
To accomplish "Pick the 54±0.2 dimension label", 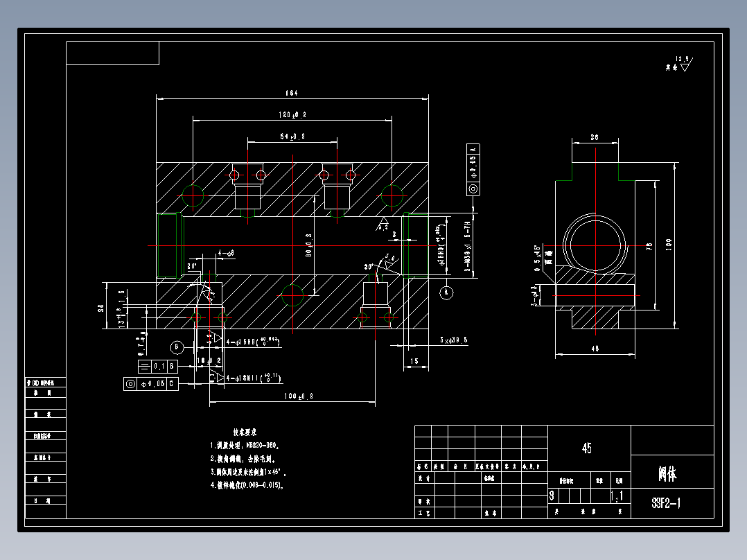I will coord(292,137).
